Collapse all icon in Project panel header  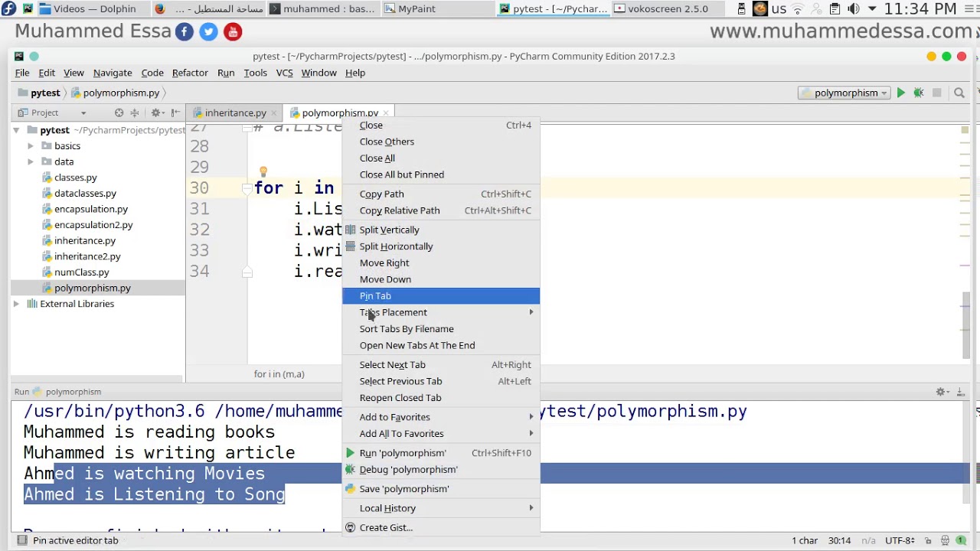[x=136, y=112]
